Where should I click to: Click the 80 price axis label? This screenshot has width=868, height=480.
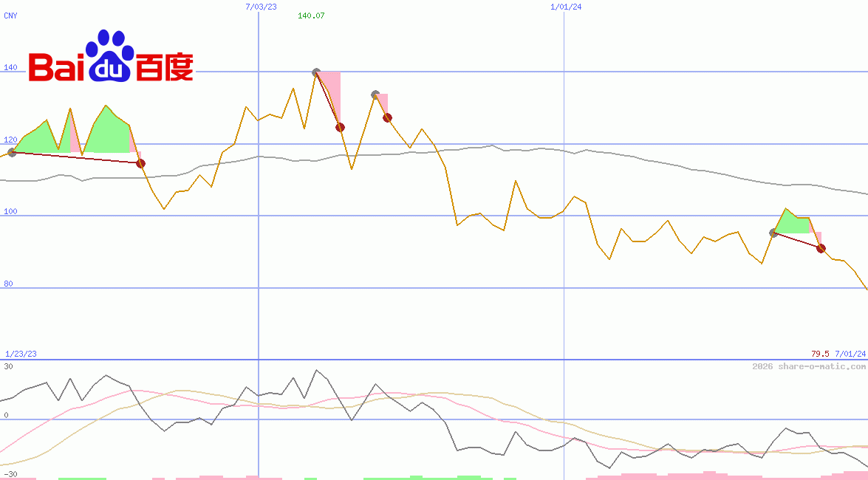[x=8, y=284]
